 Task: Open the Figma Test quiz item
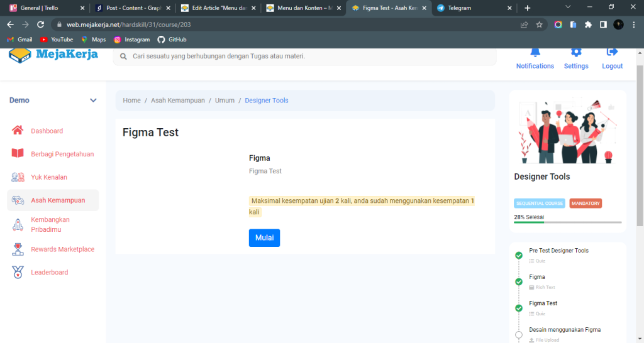[x=543, y=303]
